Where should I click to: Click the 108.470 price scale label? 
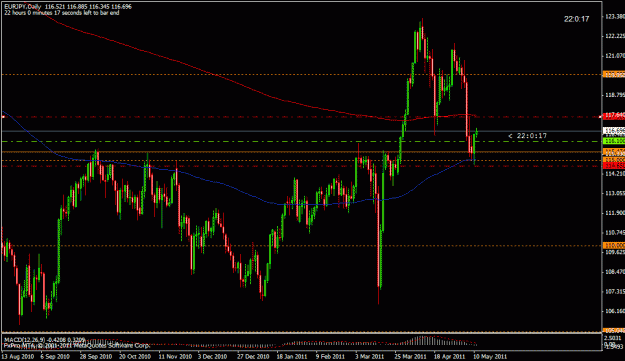(x=615, y=272)
